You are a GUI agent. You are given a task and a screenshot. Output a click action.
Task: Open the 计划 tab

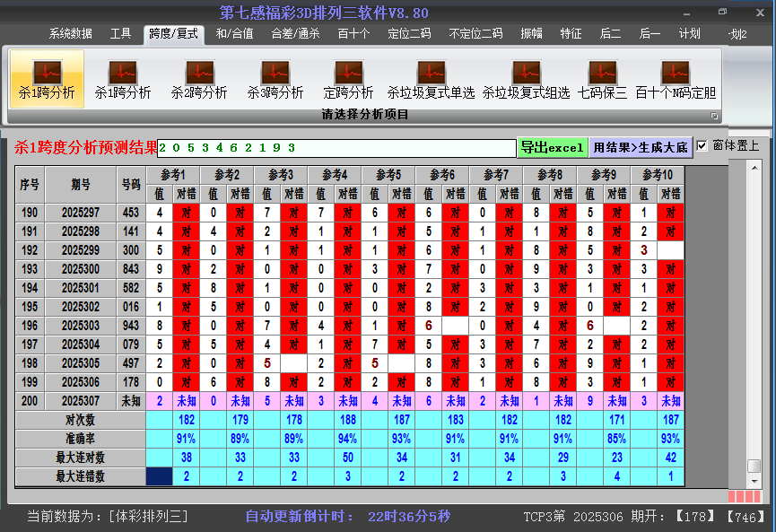(x=689, y=34)
